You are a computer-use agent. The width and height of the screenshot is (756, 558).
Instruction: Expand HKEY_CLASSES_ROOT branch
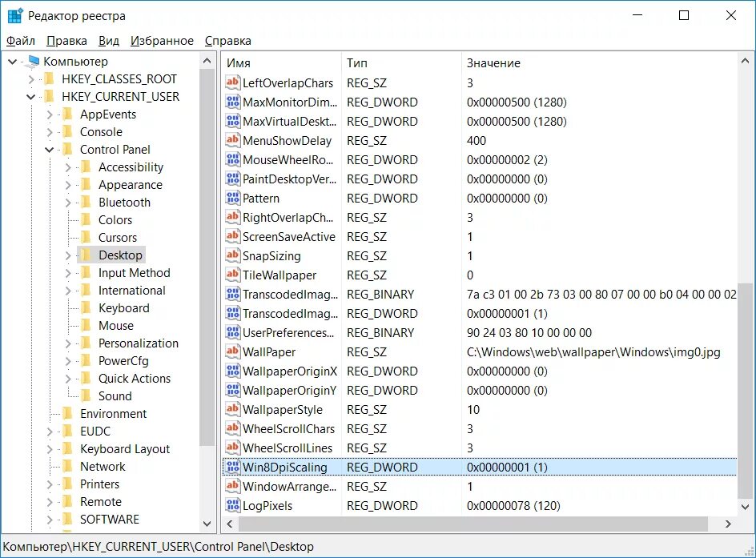click(31, 79)
